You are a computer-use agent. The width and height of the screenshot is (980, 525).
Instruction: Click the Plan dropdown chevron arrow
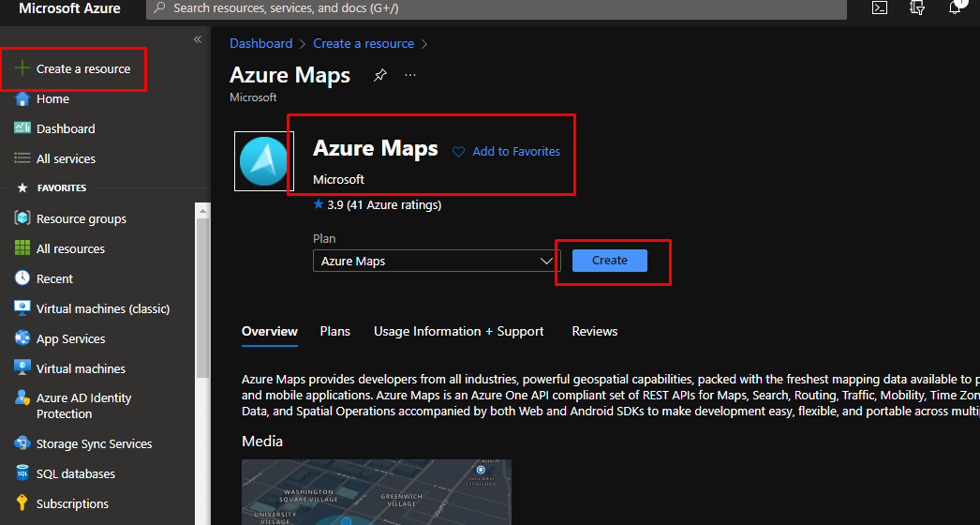(546, 261)
